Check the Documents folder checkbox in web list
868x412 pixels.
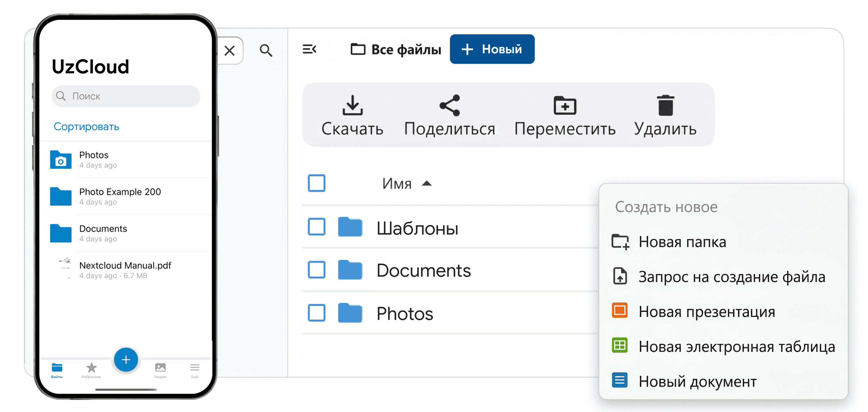pyautogui.click(x=316, y=270)
